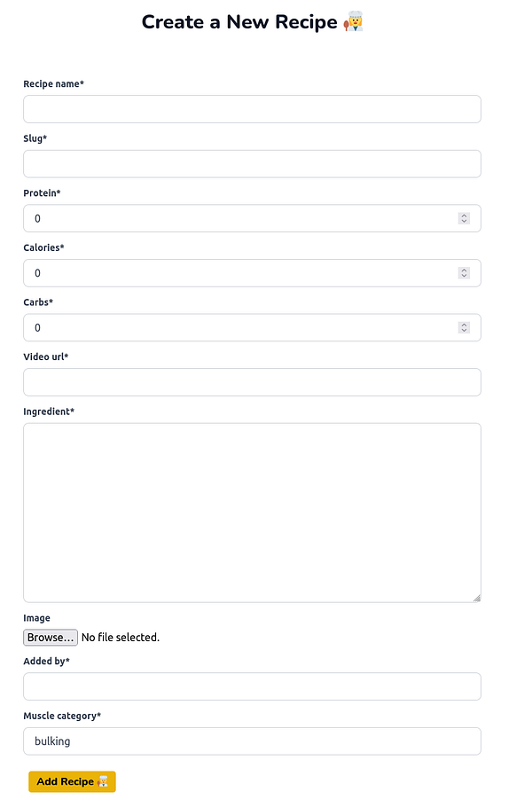Lower Carbs value with the down arrow
The image size is (532, 807).
tap(464, 331)
